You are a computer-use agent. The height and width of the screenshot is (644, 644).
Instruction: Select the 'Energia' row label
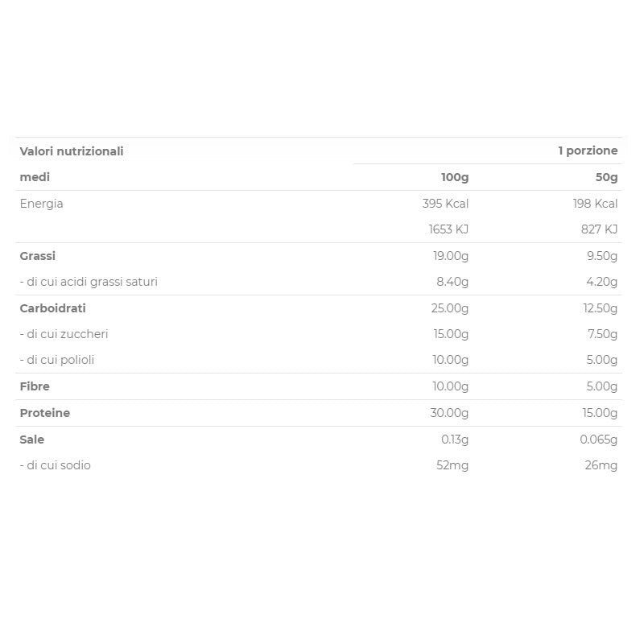tap(41, 204)
